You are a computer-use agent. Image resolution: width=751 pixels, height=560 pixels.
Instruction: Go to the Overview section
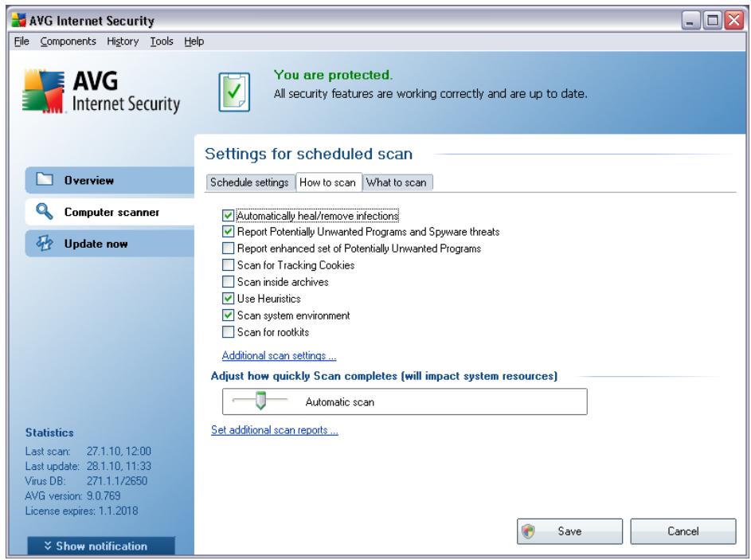coord(110,180)
